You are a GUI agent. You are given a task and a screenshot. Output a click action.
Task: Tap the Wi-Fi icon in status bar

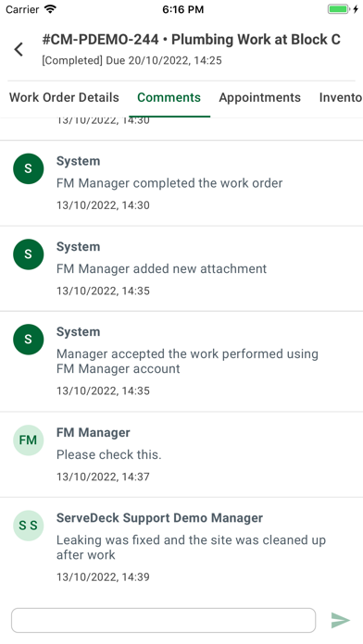tap(50, 9)
